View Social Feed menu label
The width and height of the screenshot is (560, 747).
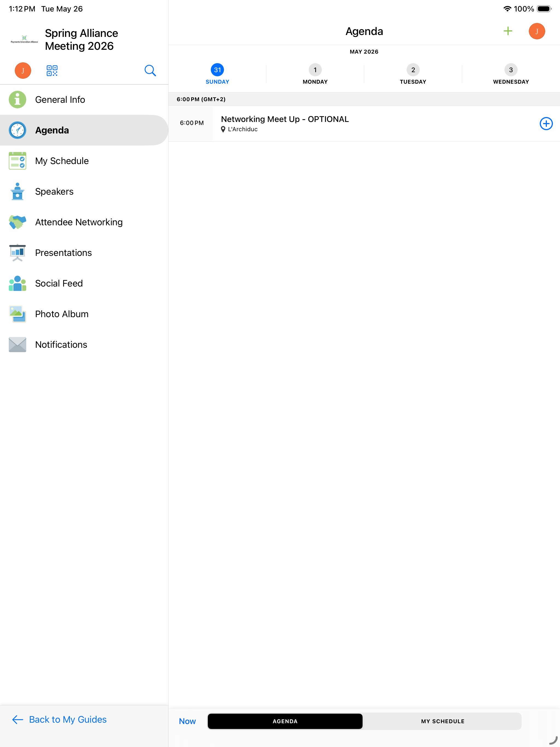59,283
